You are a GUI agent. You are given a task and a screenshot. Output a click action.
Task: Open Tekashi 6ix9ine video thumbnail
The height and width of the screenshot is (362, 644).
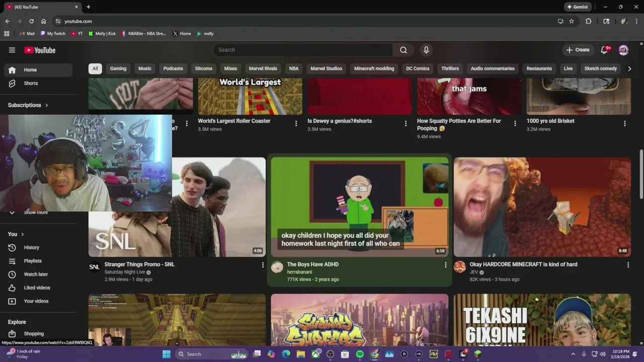coord(542,320)
